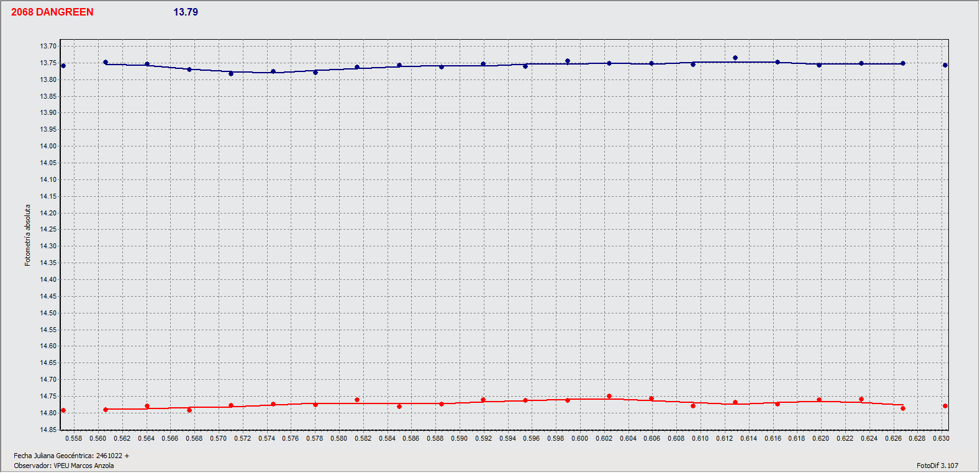Click the 0.630 tick label on the x-axis
The height and width of the screenshot is (473, 980).
coord(940,438)
